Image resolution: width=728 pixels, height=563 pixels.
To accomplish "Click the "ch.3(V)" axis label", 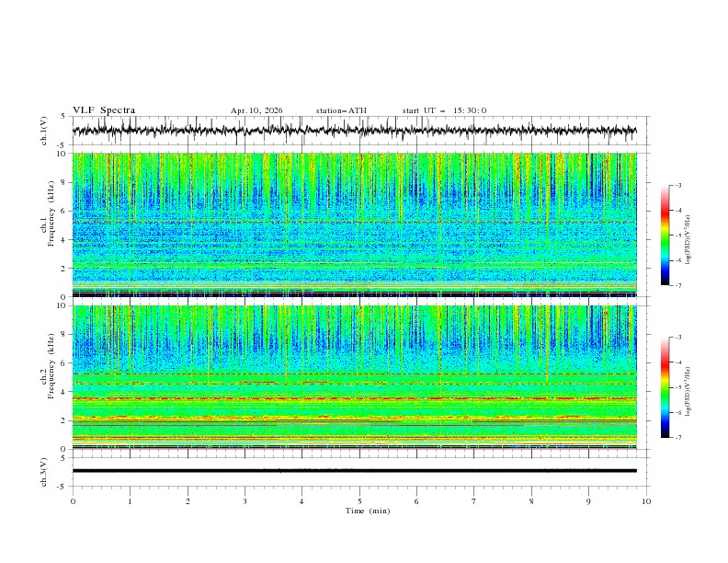I will pos(44,472).
